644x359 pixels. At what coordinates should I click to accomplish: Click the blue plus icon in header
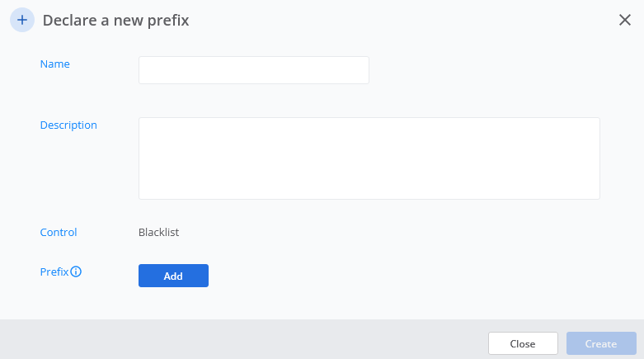[22, 20]
